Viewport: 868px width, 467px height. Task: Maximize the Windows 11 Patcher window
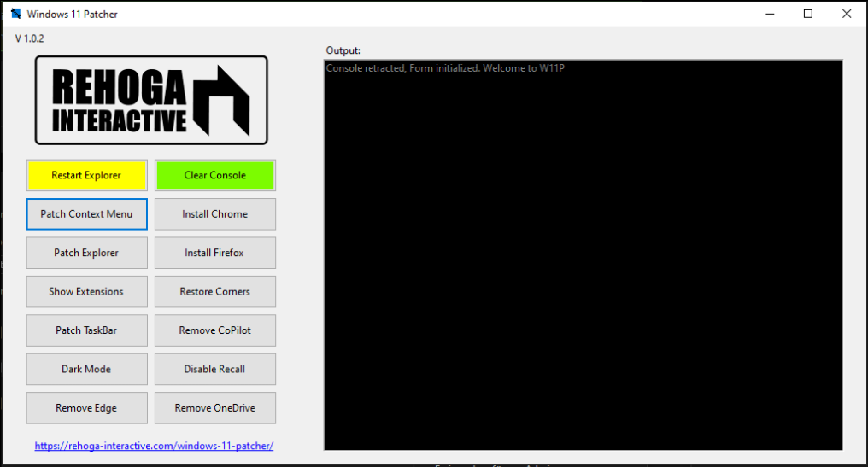pos(808,14)
